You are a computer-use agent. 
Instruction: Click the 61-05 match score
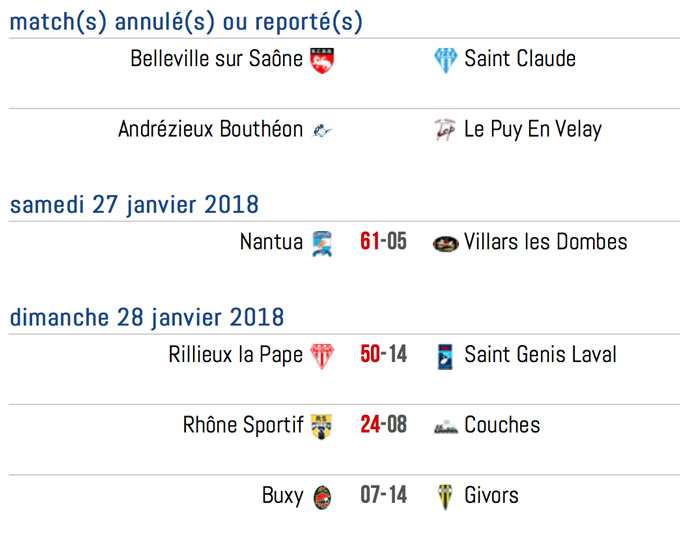[x=383, y=241]
